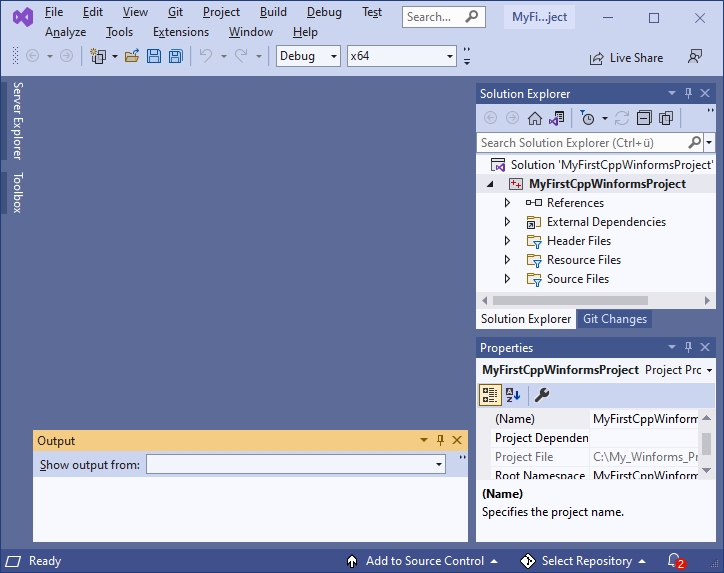Click Solution Explorer Forward arrow icon
This screenshot has height=573, width=724.
point(512,118)
